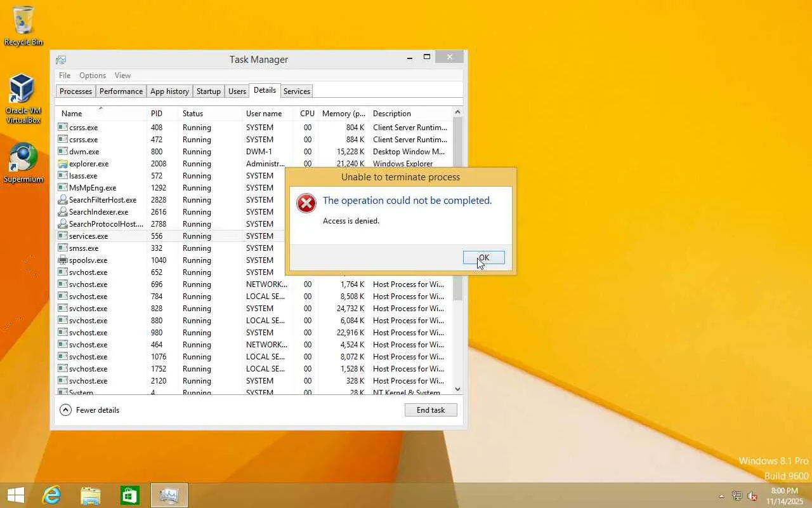This screenshot has width=812, height=508.
Task: Click the SearchFilterHost.exe process icon
Action: click(63, 199)
